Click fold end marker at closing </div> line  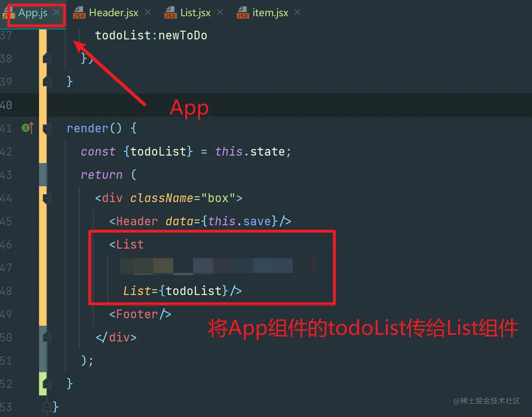[x=47, y=337]
